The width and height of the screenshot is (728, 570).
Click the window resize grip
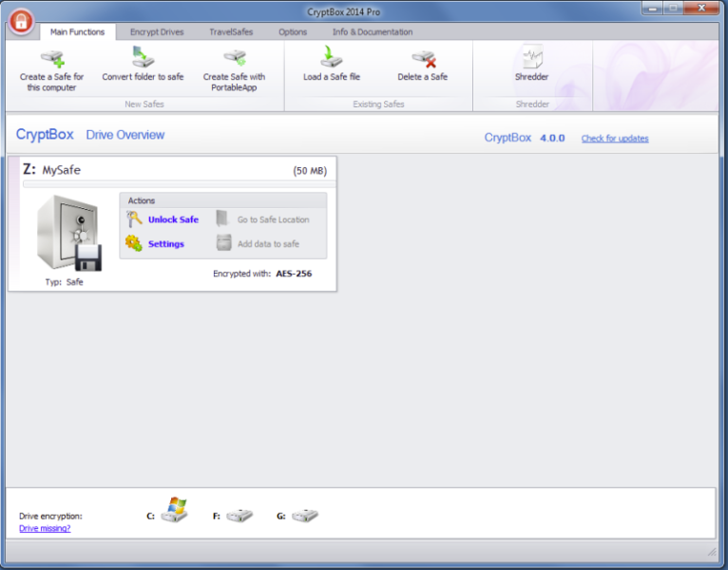click(x=711, y=551)
